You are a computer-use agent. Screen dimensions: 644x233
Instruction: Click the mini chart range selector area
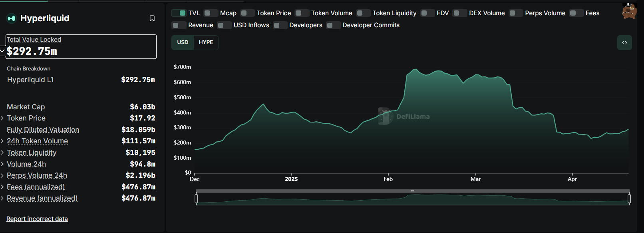click(x=413, y=199)
